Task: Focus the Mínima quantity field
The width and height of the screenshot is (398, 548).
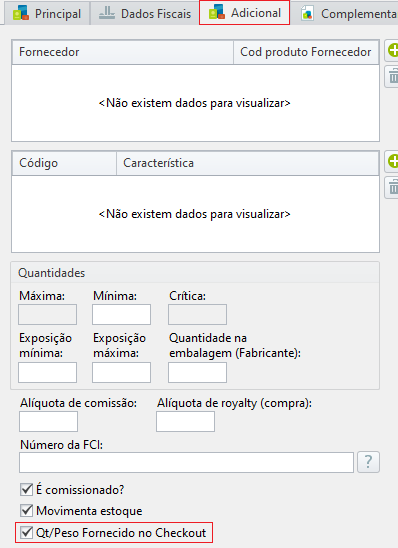Action: pyautogui.click(x=122, y=315)
